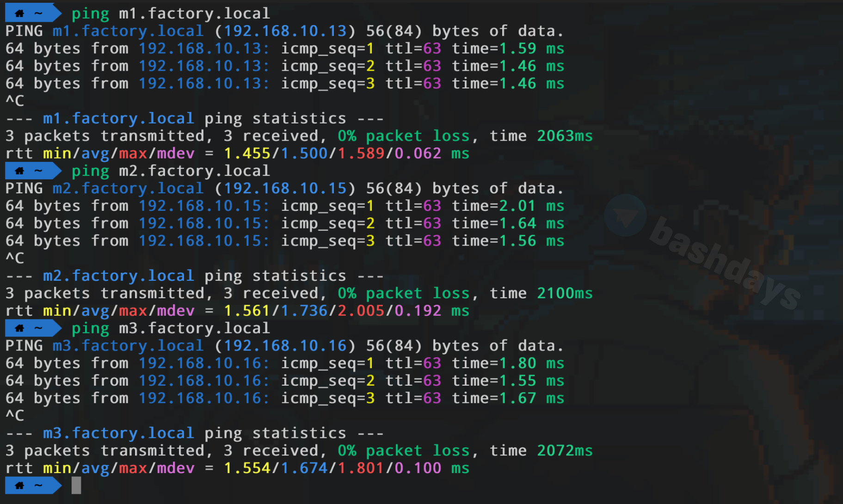The image size is (843, 504).
Task: Click the 'time 2072ms' statistics value
Action: tap(564, 451)
